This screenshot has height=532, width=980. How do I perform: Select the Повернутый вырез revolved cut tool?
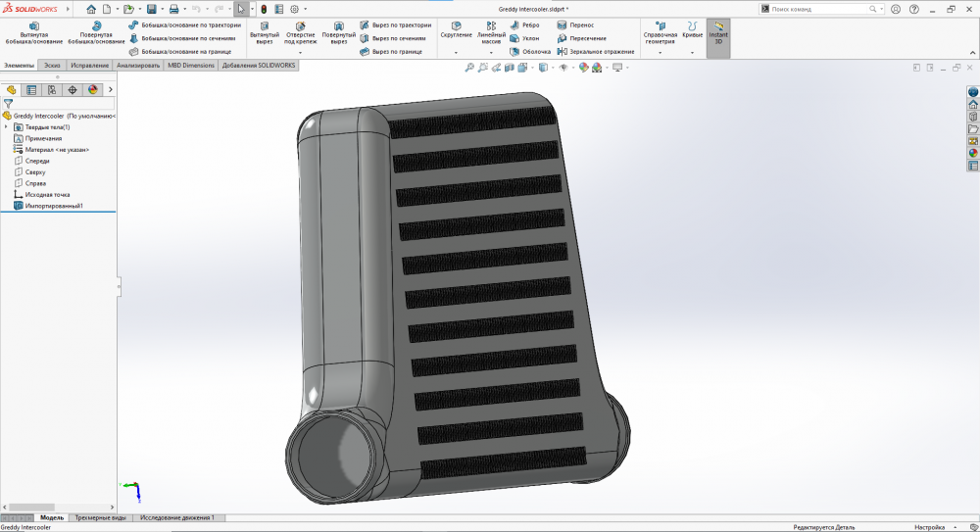(x=338, y=32)
